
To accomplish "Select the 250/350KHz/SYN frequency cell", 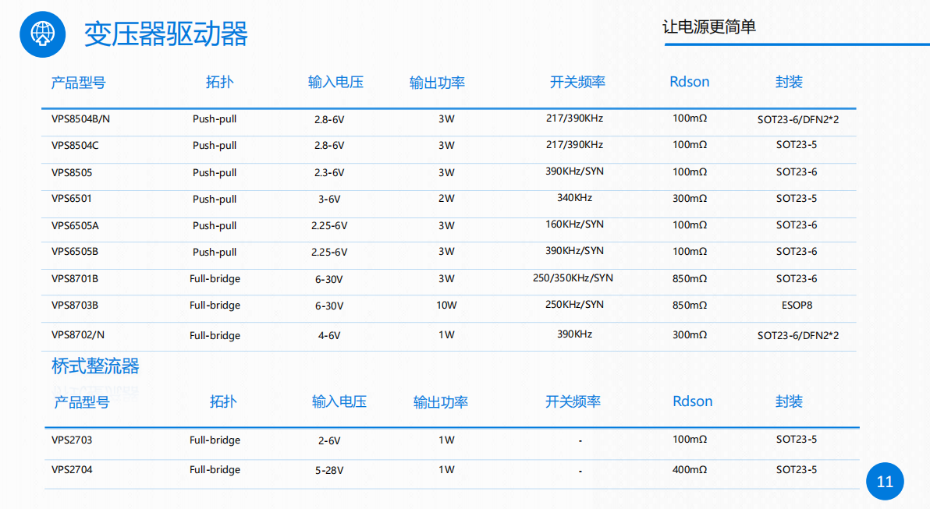I will (x=573, y=278).
